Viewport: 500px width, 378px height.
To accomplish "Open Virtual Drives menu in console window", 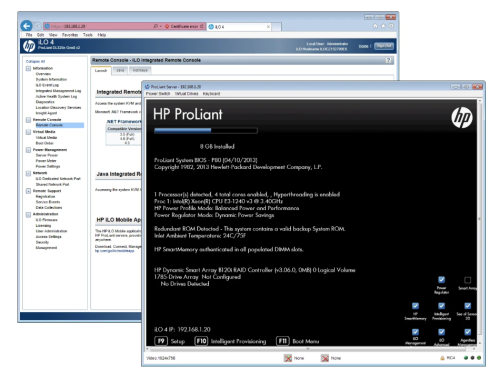I will tap(186, 94).
